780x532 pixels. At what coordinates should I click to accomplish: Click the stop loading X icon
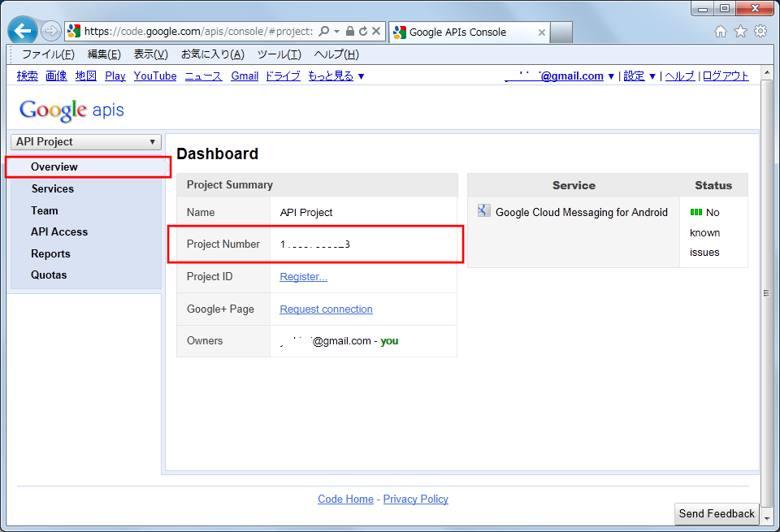[375, 32]
